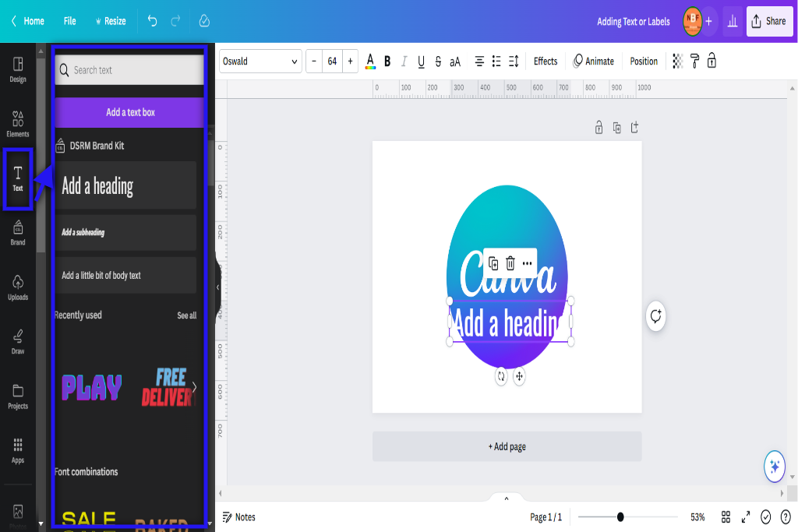Duplicate selected text from floating toolbar

493,263
